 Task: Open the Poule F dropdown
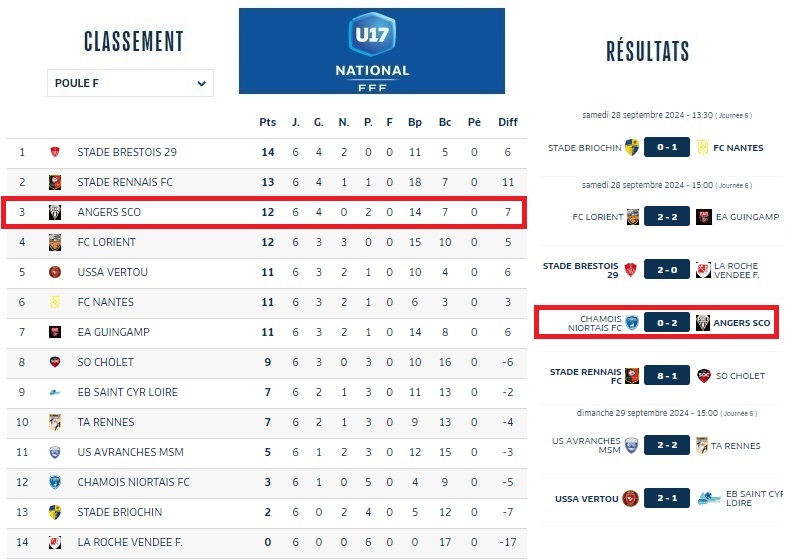click(130, 83)
